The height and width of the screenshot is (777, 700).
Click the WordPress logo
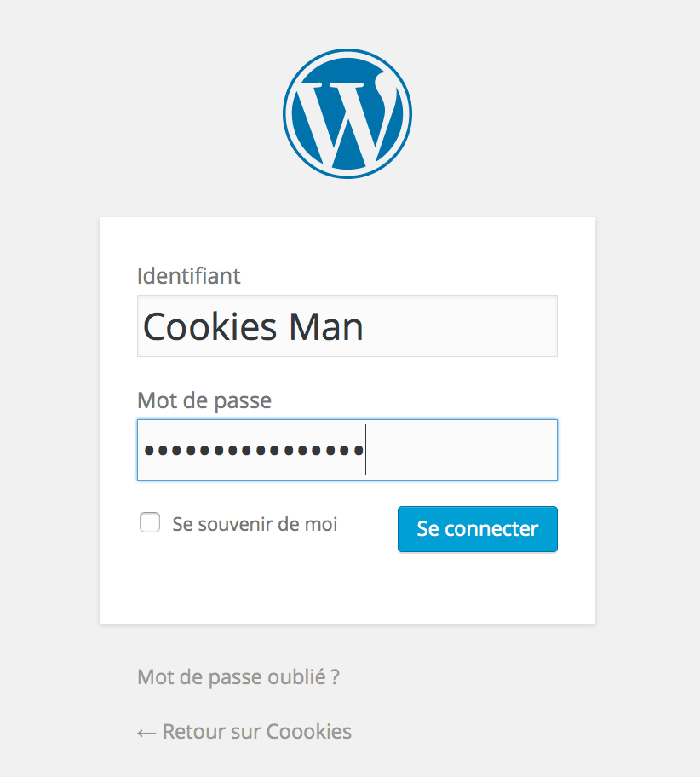[347, 113]
